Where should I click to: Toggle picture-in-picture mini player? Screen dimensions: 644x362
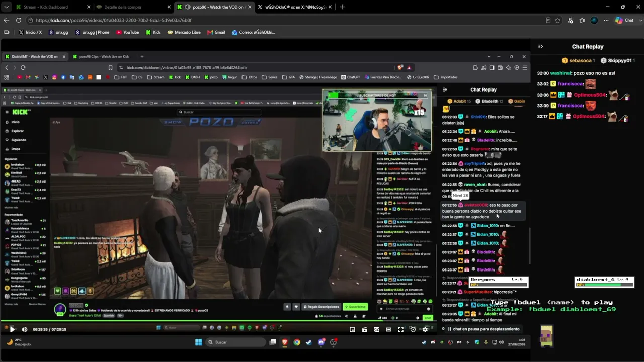(352, 329)
